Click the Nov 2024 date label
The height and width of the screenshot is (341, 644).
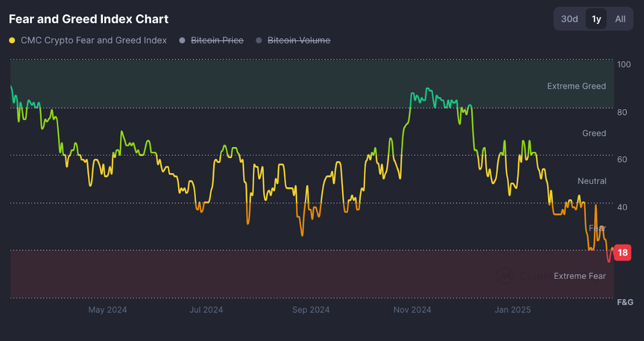412,310
